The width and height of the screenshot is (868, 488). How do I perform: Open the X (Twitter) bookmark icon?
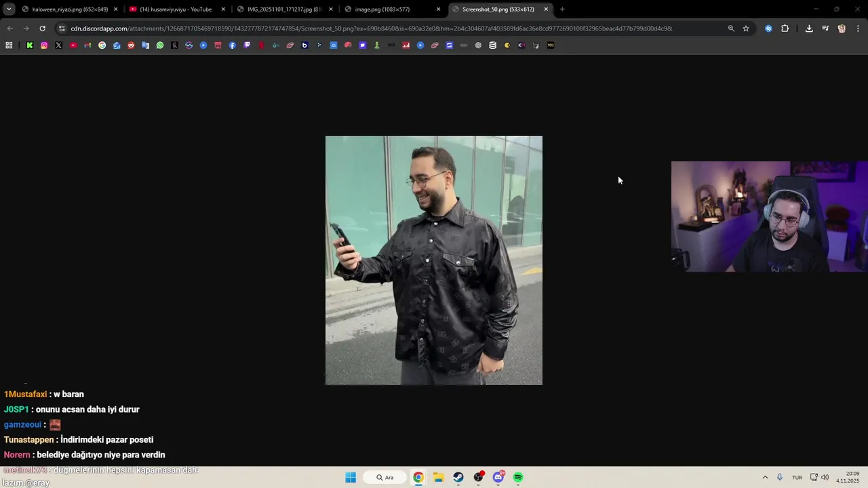point(58,45)
